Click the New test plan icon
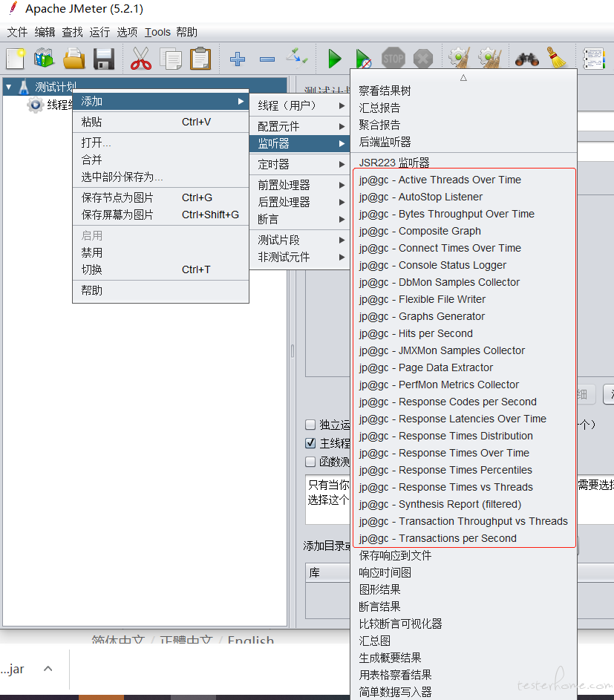Viewport: 614px width, 700px height. click(15, 59)
